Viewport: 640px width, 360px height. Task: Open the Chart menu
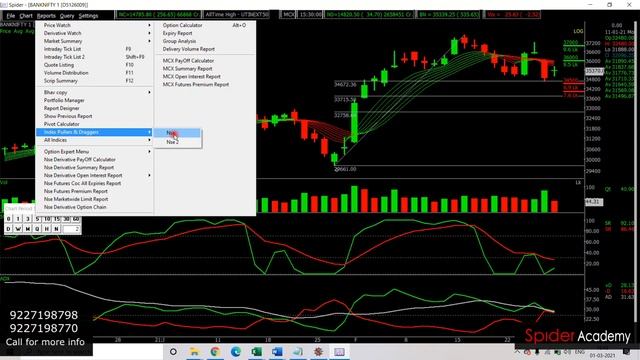pos(26,16)
